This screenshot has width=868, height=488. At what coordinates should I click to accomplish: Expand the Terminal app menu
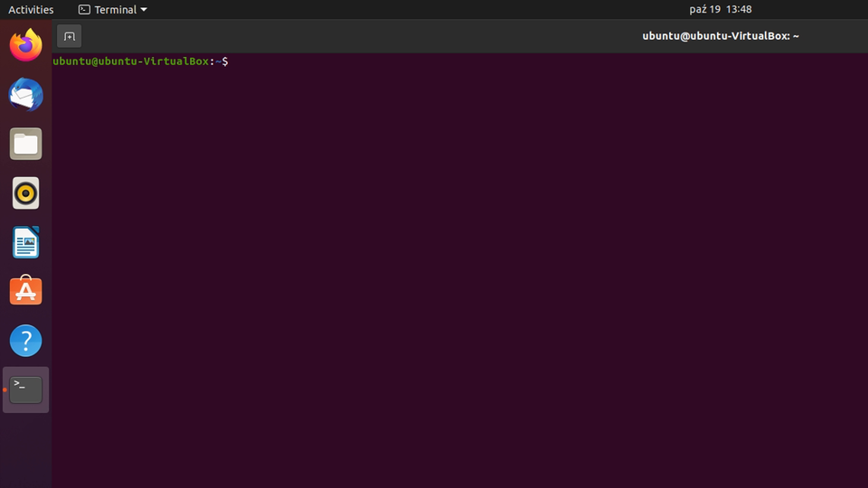coord(113,9)
